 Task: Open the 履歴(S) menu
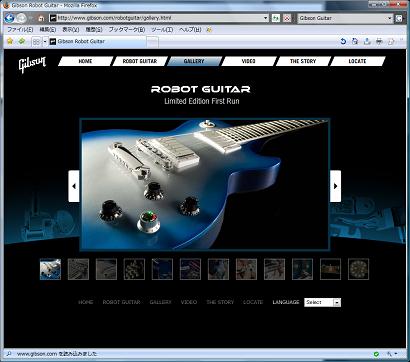pyautogui.click(x=94, y=30)
